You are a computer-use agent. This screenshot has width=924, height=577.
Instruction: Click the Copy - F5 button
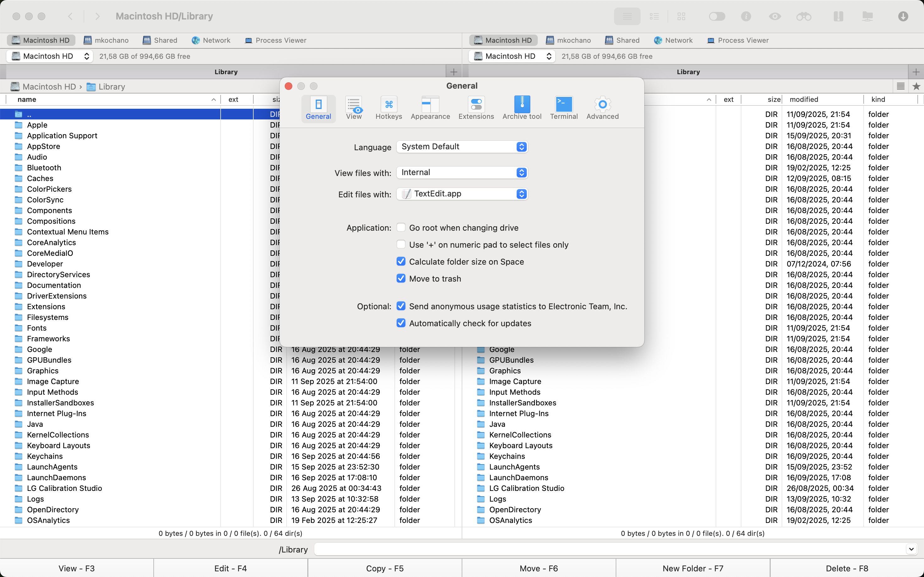385,568
